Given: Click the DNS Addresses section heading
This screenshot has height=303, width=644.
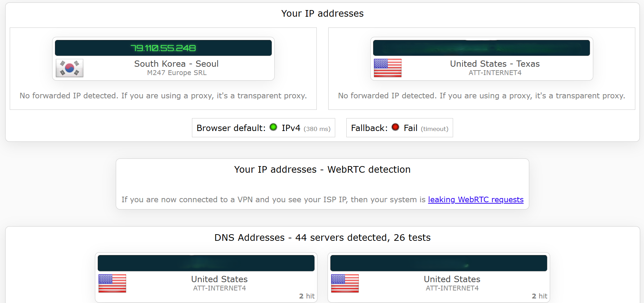Looking at the screenshot, I should (322, 237).
